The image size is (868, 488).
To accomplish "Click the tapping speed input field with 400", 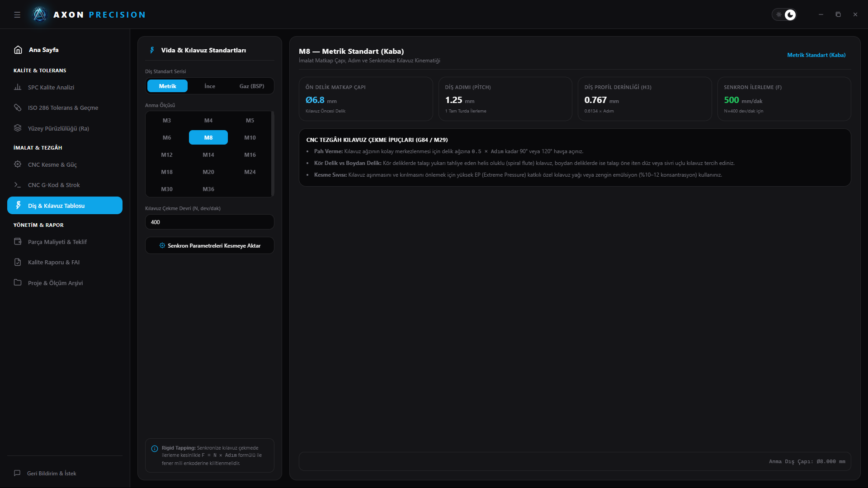I will [x=210, y=222].
